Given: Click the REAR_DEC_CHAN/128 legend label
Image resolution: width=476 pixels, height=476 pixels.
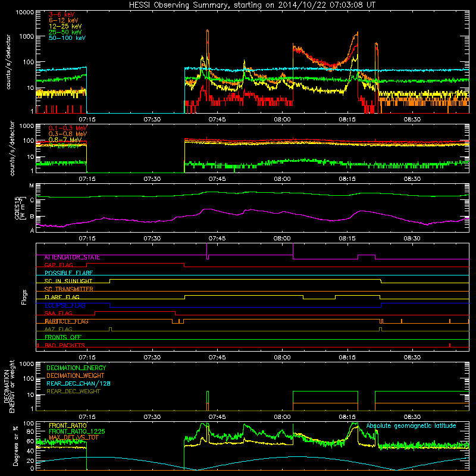Looking at the screenshot, I should pyautogui.click(x=79, y=384).
